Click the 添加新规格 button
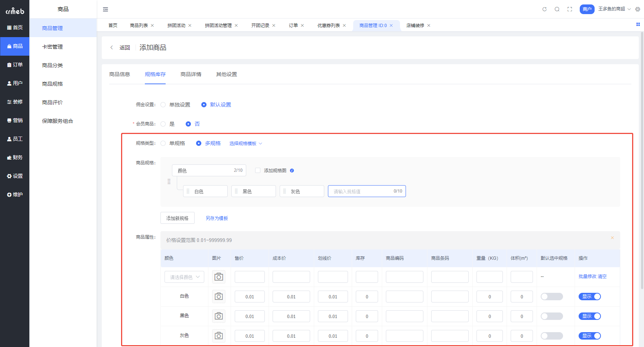The image size is (644, 347). tap(177, 218)
